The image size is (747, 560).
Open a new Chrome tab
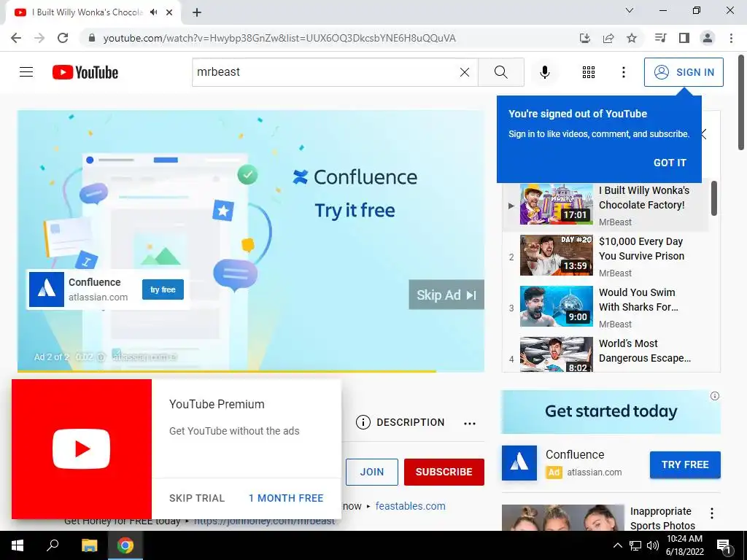pyautogui.click(x=197, y=12)
